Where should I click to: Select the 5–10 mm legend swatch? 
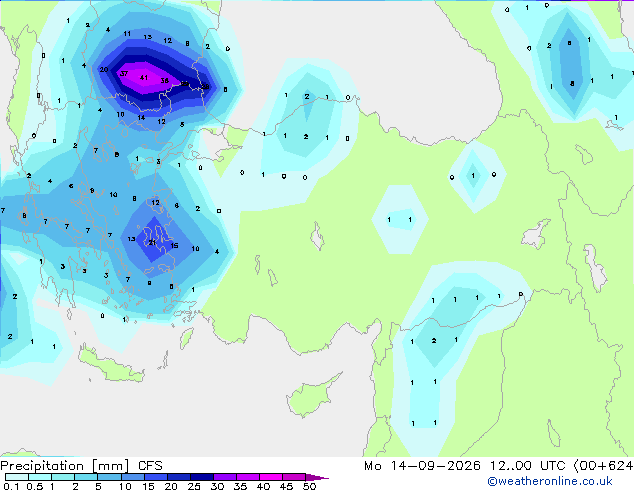[x=109, y=477]
